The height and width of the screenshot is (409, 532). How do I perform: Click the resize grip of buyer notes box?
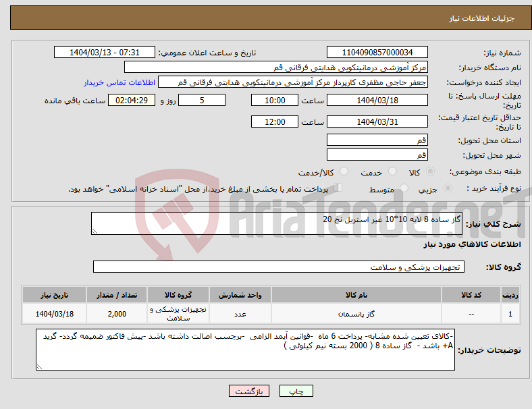[39, 367]
